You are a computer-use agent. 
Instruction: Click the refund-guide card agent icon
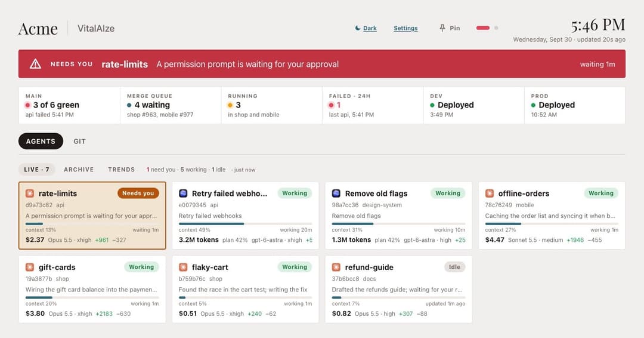pyautogui.click(x=336, y=267)
